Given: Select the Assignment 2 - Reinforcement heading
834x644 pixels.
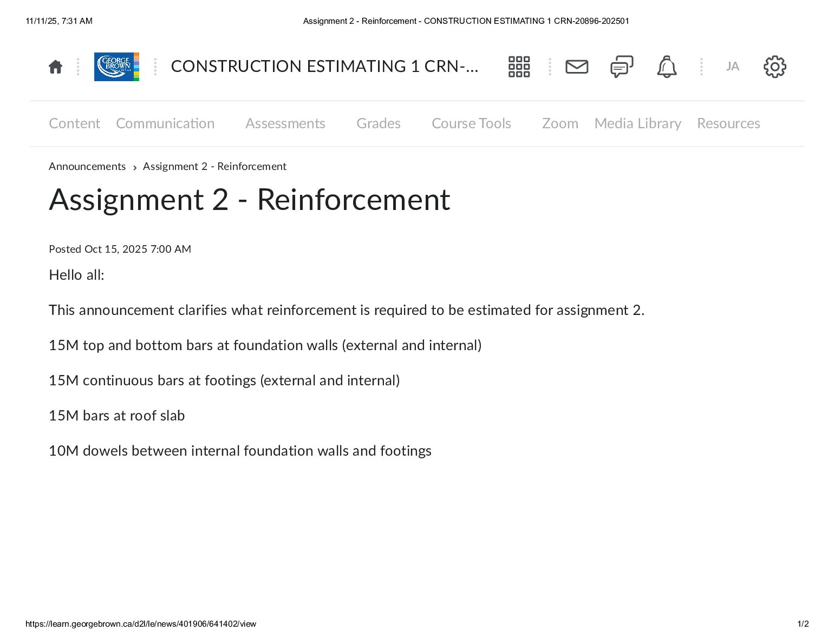Looking at the screenshot, I should click(x=249, y=199).
